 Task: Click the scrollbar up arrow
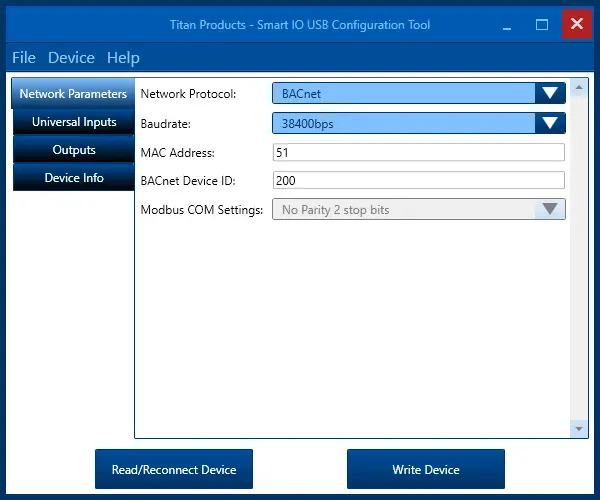pos(578,88)
